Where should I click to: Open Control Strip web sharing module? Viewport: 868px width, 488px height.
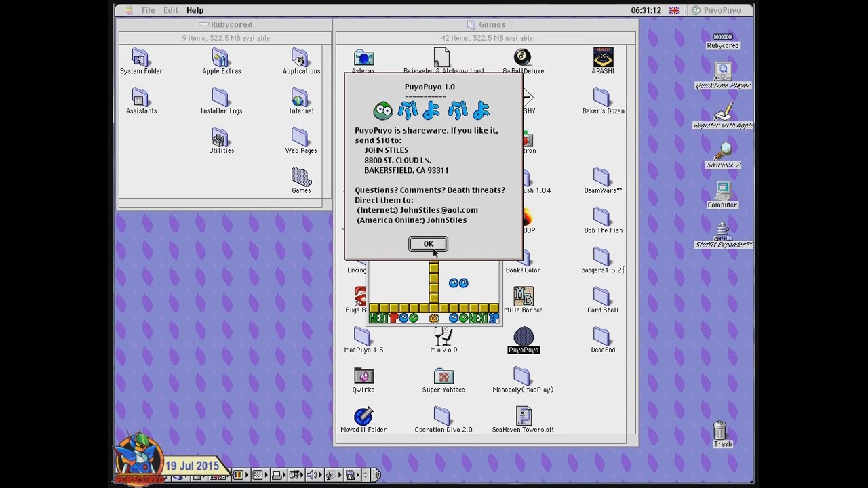(x=352, y=475)
